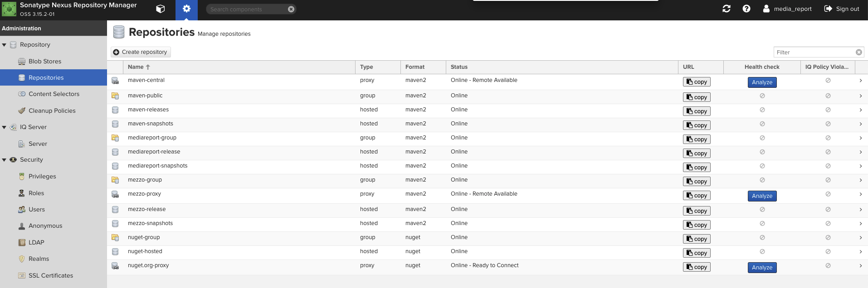This screenshot has width=868, height=288.
Task: Copy URL of mediareport-release
Action: coord(697,154)
